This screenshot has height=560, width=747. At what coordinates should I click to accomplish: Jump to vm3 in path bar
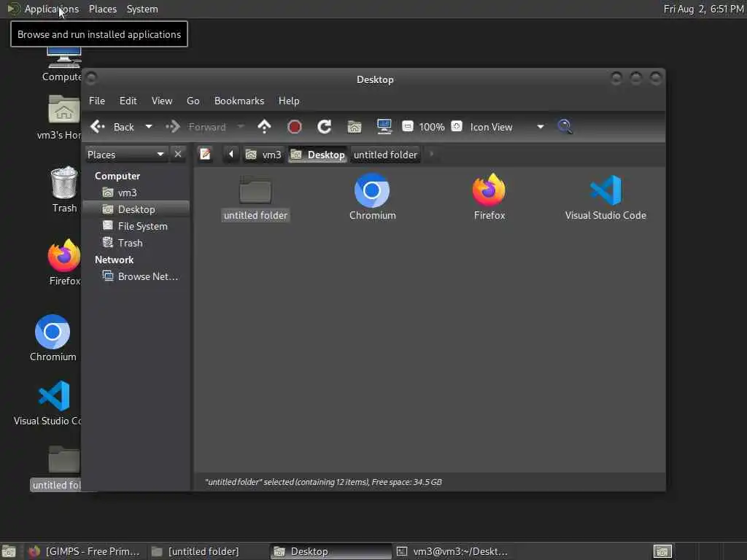coord(263,155)
